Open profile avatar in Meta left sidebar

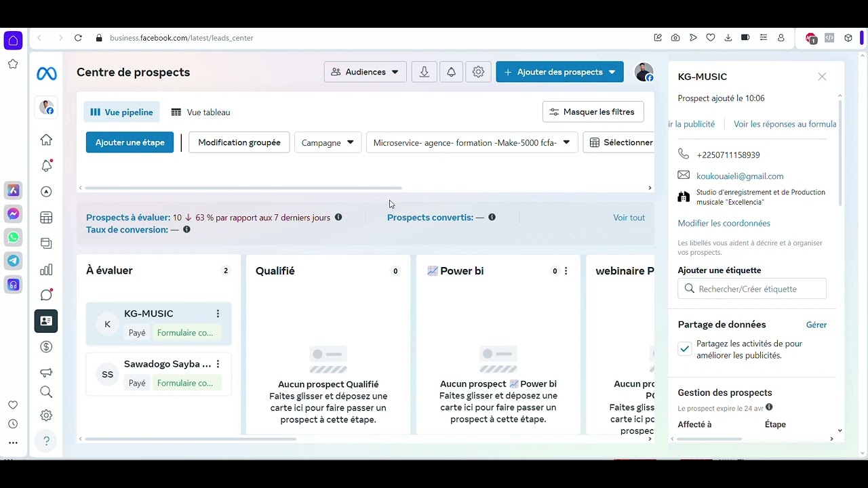pos(46,107)
